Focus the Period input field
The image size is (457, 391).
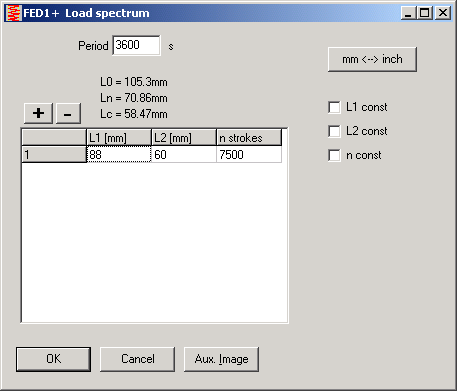pyautogui.click(x=136, y=45)
